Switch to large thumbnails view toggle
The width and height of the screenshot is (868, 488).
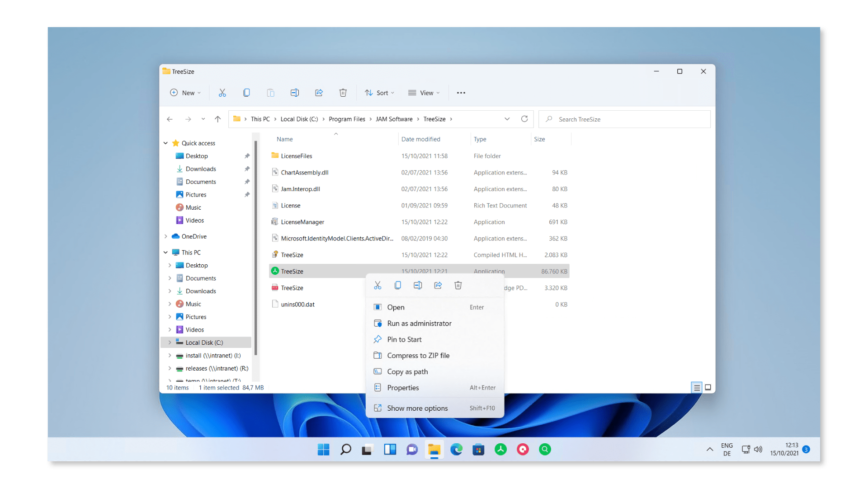tap(708, 387)
